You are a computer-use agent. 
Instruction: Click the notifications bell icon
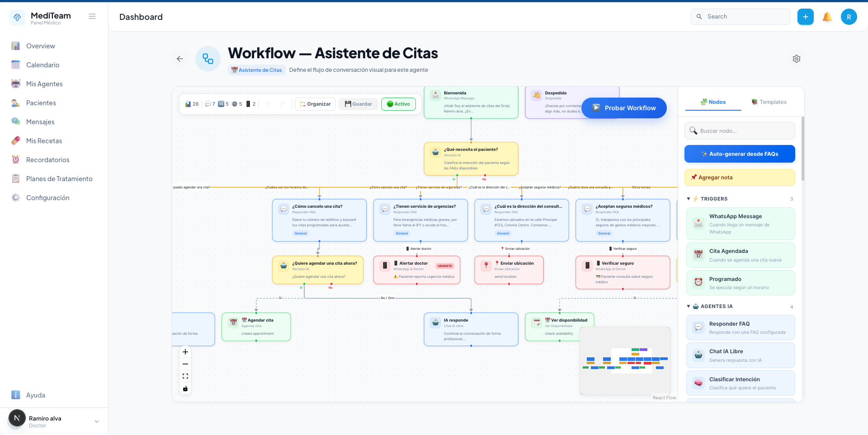827,17
